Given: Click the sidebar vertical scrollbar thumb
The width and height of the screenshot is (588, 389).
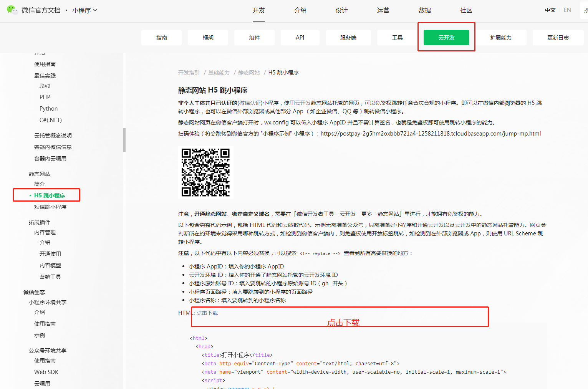Looking at the screenshot, I should 124,140.
